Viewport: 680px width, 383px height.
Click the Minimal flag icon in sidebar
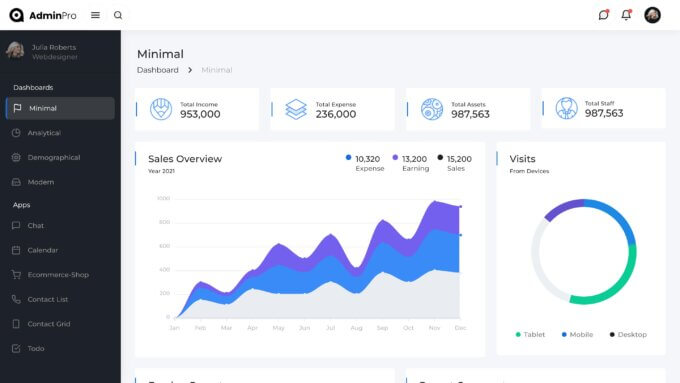click(17, 108)
